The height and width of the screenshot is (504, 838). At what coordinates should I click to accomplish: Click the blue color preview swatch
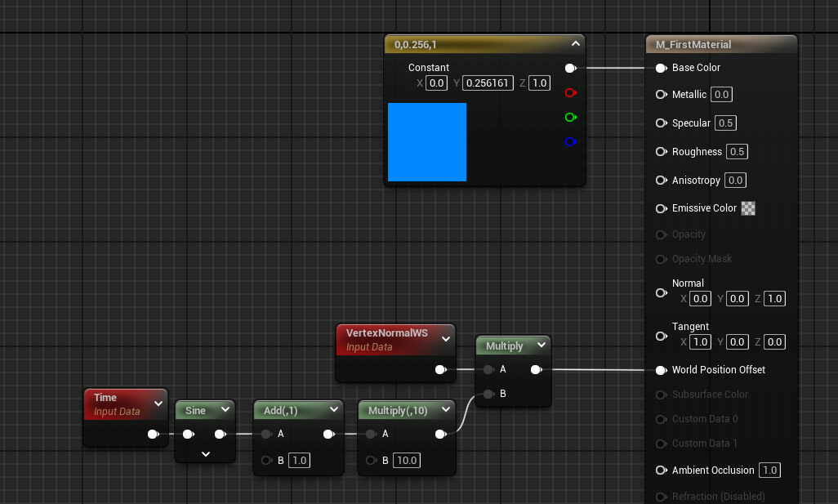427,142
